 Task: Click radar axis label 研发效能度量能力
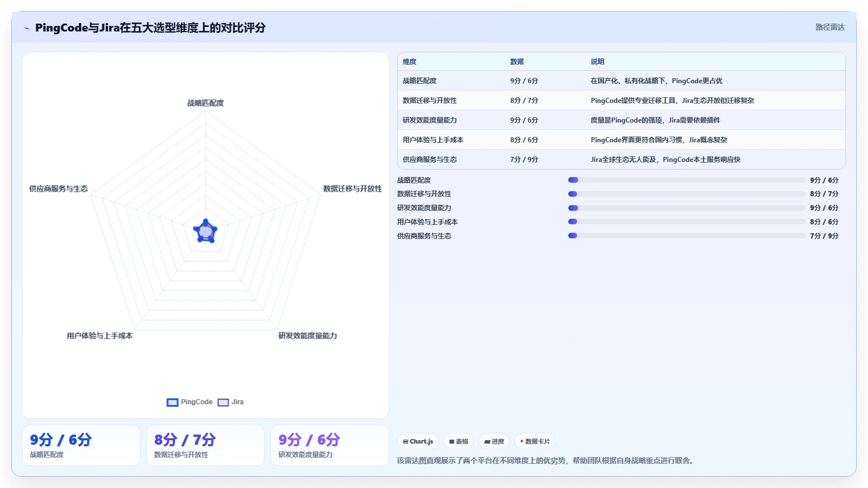308,336
